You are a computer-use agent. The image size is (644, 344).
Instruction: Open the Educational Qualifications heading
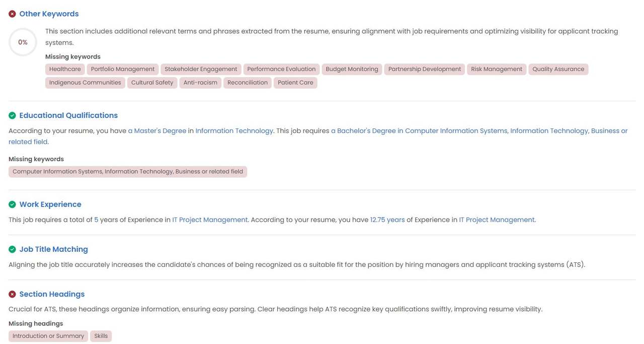click(68, 115)
